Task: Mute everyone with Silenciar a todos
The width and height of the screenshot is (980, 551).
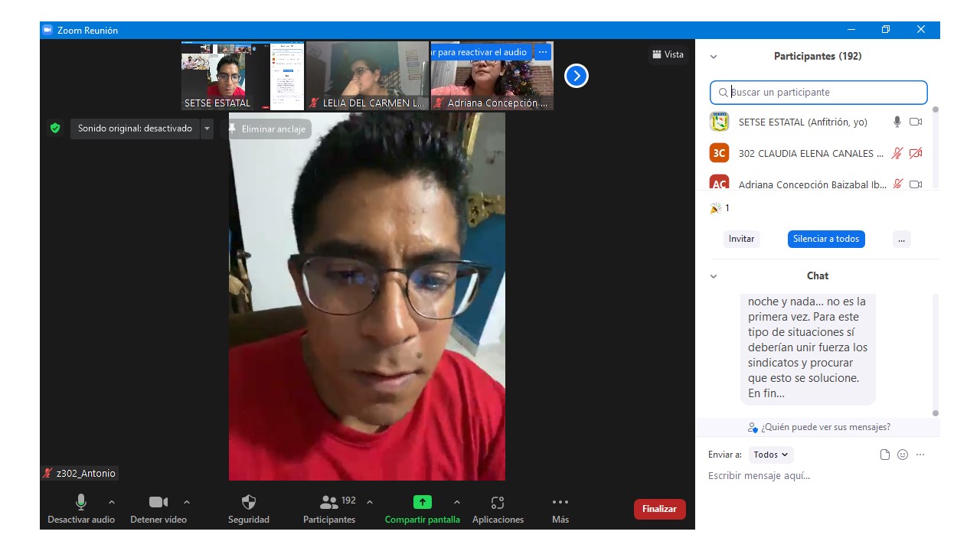Action: click(x=826, y=239)
